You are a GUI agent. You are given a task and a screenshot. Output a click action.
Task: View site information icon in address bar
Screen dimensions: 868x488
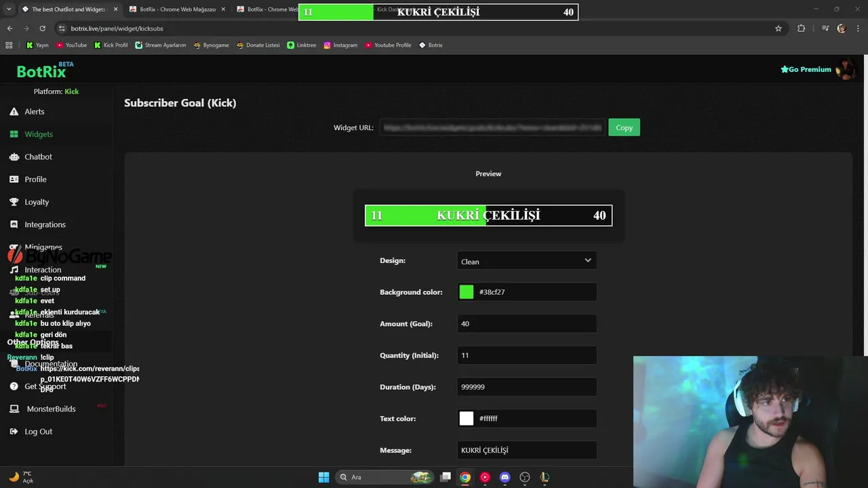62,28
